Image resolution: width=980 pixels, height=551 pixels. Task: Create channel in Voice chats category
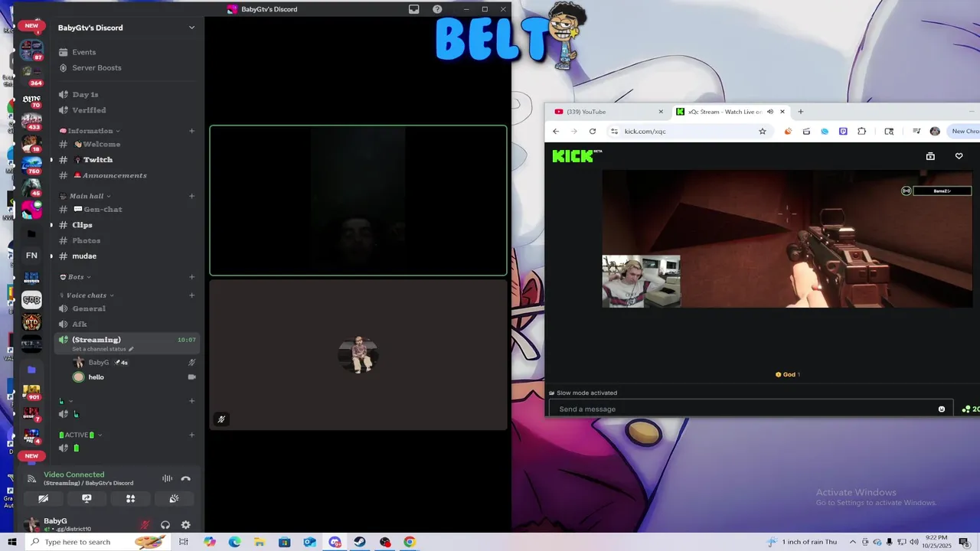[191, 295]
